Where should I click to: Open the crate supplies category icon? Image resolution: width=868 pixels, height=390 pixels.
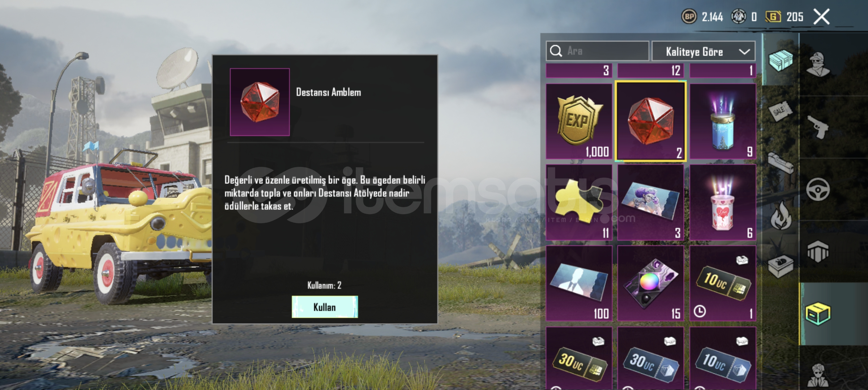click(781, 60)
